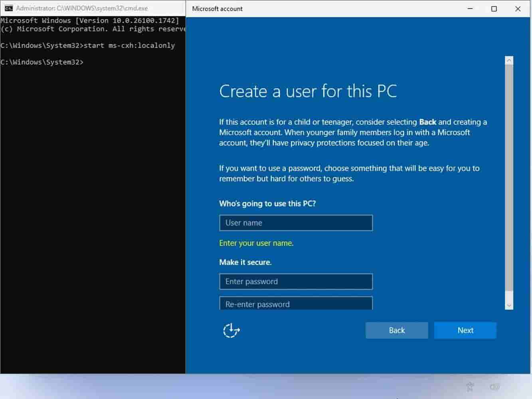Click the accessibility icon in the taskbar corner
The height and width of the screenshot is (399, 532).
click(x=470, y=387)
